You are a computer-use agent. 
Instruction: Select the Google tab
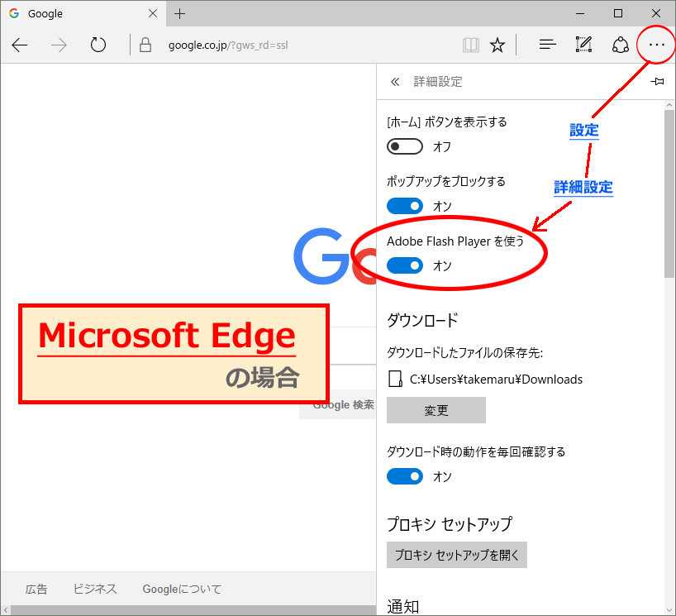83,14
